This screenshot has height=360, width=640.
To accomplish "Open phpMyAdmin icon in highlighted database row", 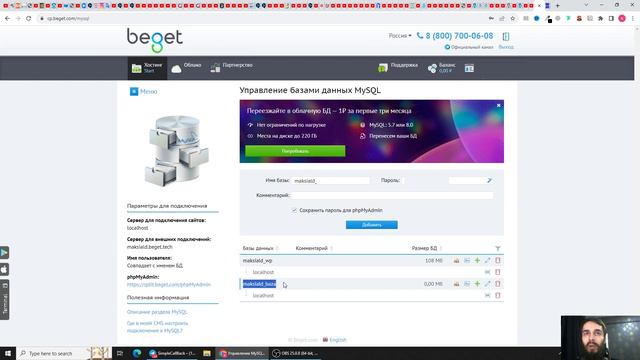I will click(x=456, y=284).
